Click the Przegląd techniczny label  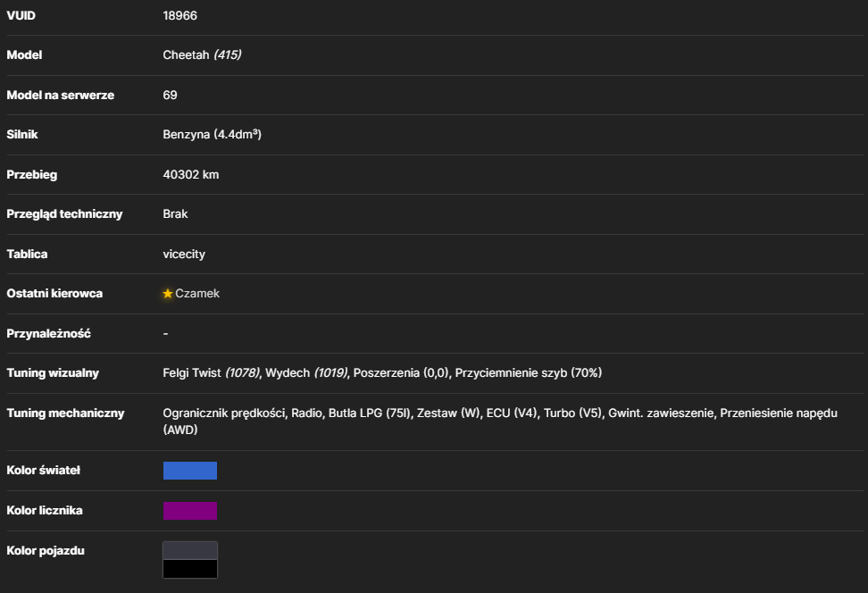pos(64,213)
